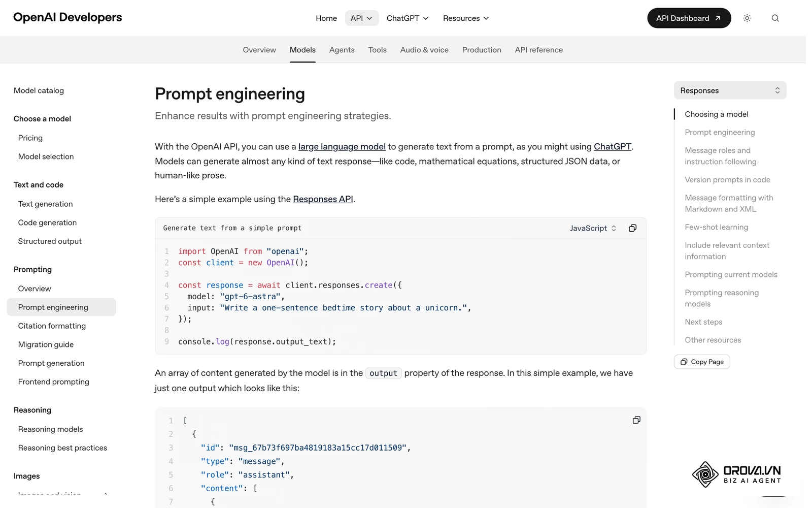
Task: Open Code generation sidebar item
Action: tap(48, 223)
